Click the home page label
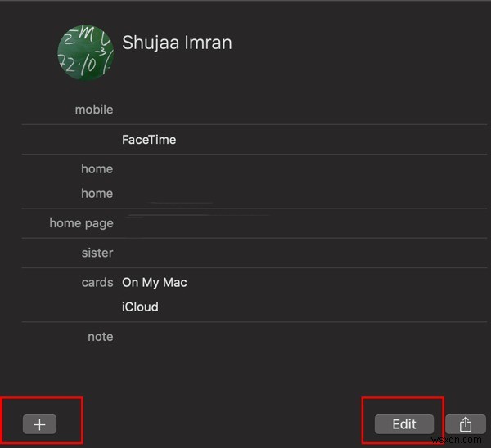Screen dimensions: 491x448 click(81, 223)
